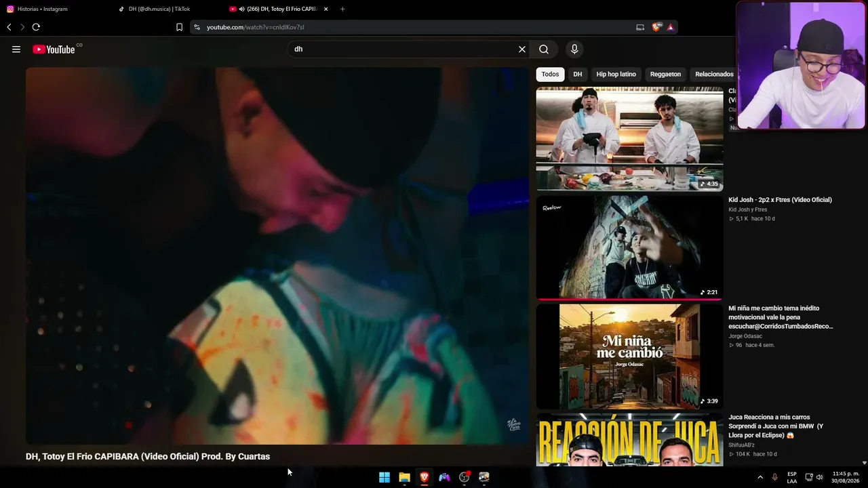868x488 pixels.
Task: Open Mi niña me cambio tema inédito title
Action: point(781,317)
